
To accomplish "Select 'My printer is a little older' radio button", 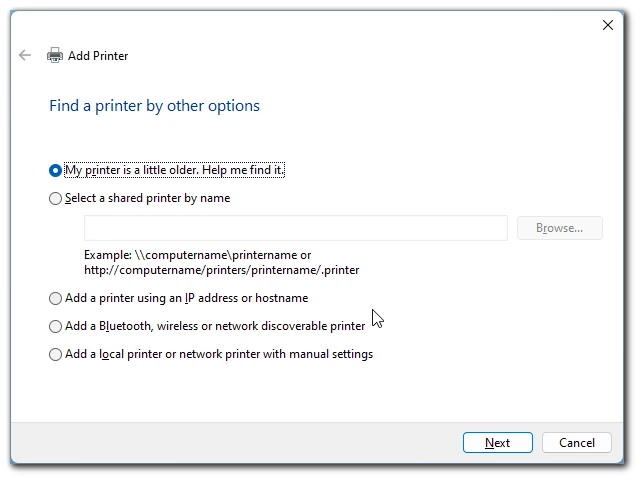I will pyautogui.click(x=55, y=170).
